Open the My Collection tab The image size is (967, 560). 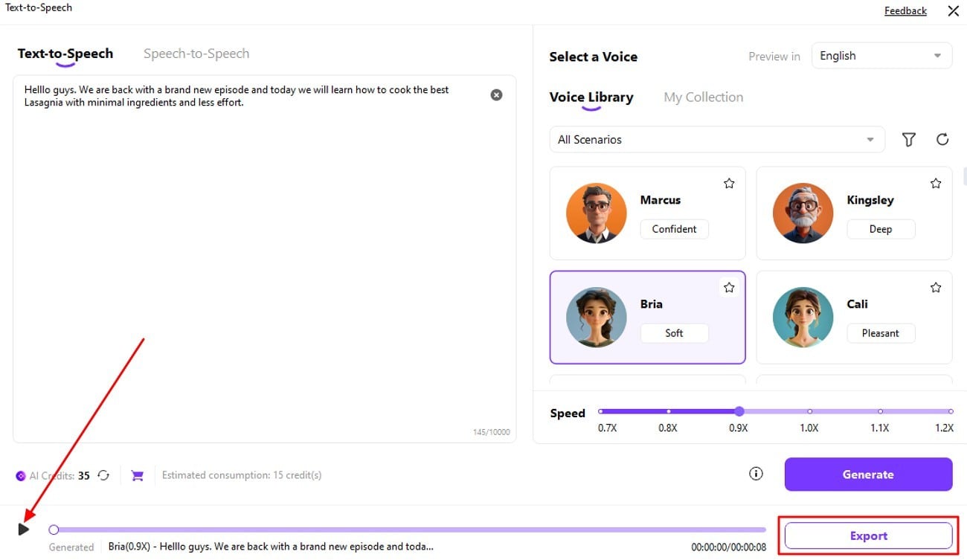click(x=703, y=97)
